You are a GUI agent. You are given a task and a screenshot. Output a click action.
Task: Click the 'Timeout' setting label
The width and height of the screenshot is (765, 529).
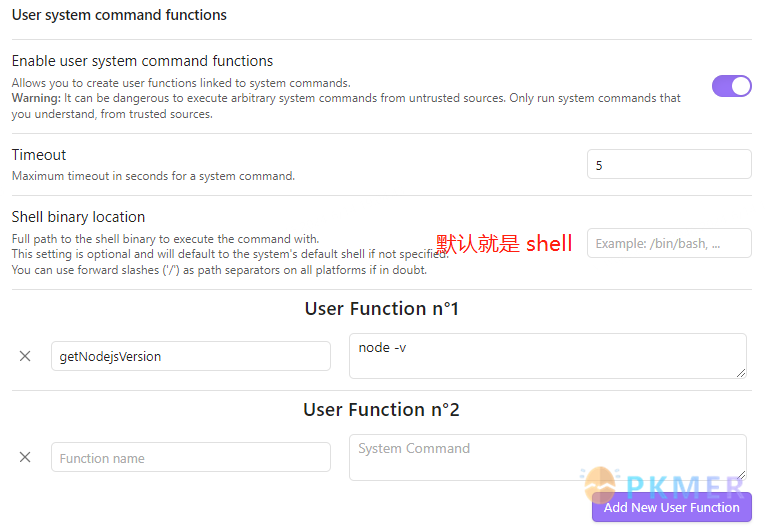point(39,155)
